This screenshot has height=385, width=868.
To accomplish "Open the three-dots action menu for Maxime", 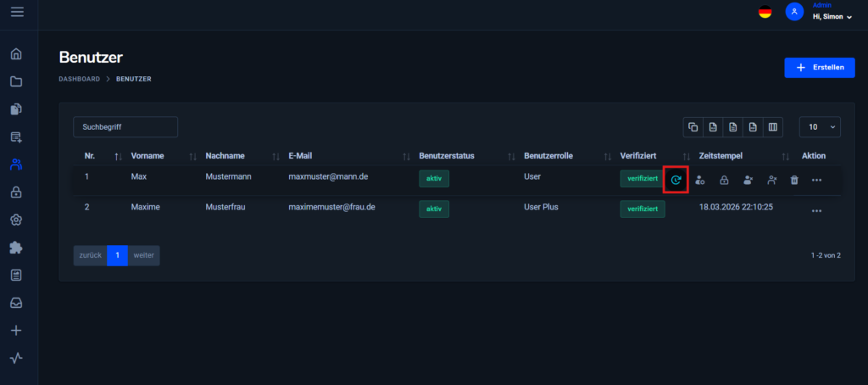I will (816, 210).
